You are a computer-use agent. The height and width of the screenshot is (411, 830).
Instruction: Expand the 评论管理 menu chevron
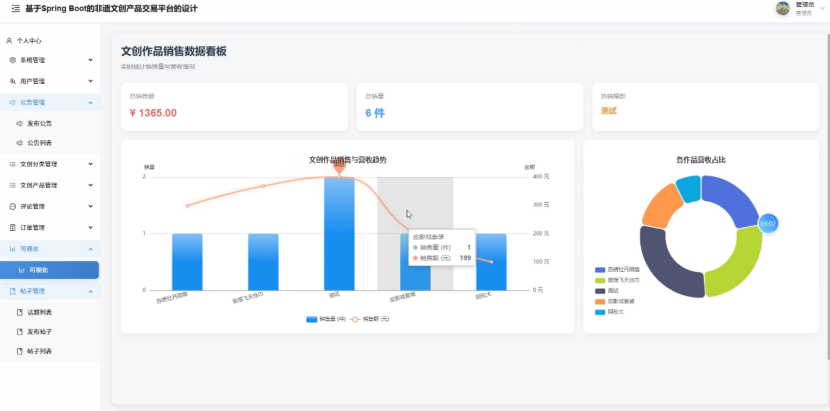(91, 206)
